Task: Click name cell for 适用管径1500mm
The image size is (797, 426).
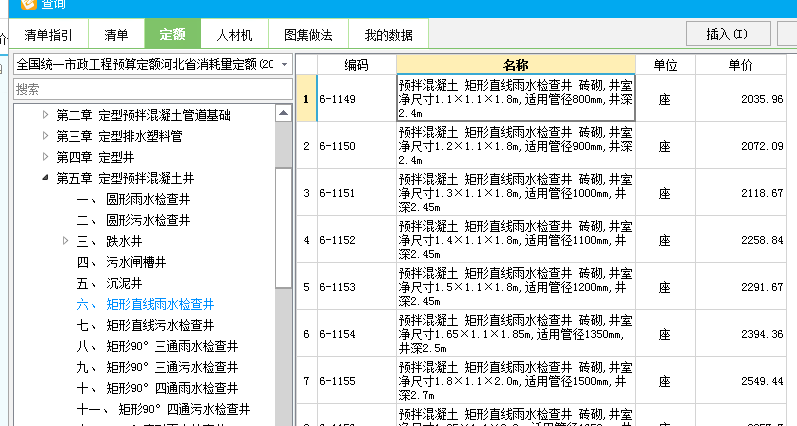Action: pos(515,381)
